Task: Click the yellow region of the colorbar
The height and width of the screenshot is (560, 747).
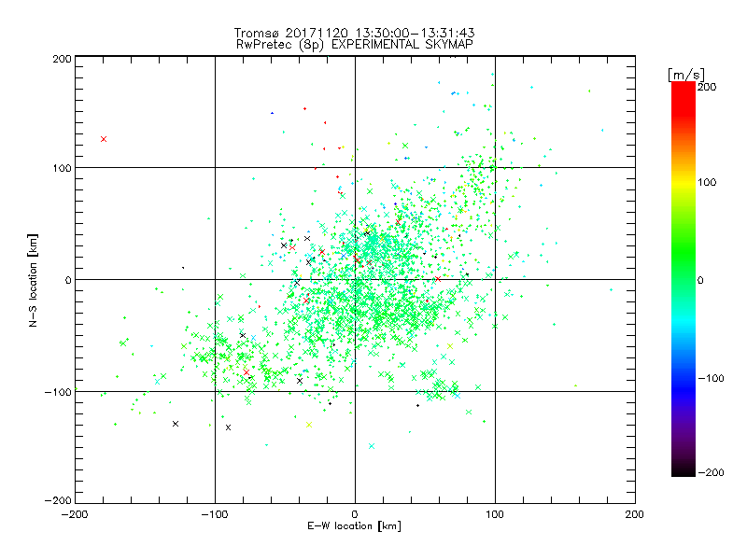Action: [x=684, y=182]
